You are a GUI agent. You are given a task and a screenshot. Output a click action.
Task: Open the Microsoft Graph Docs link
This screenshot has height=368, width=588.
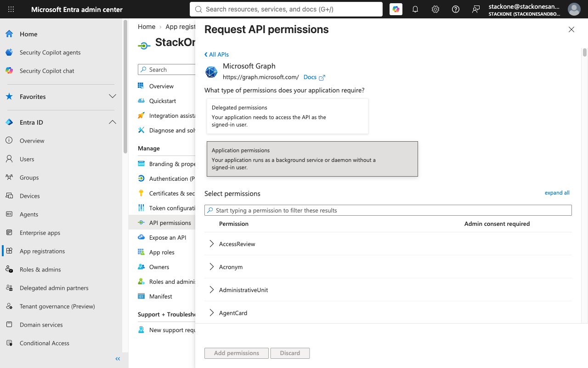click(x=314, y=77)
